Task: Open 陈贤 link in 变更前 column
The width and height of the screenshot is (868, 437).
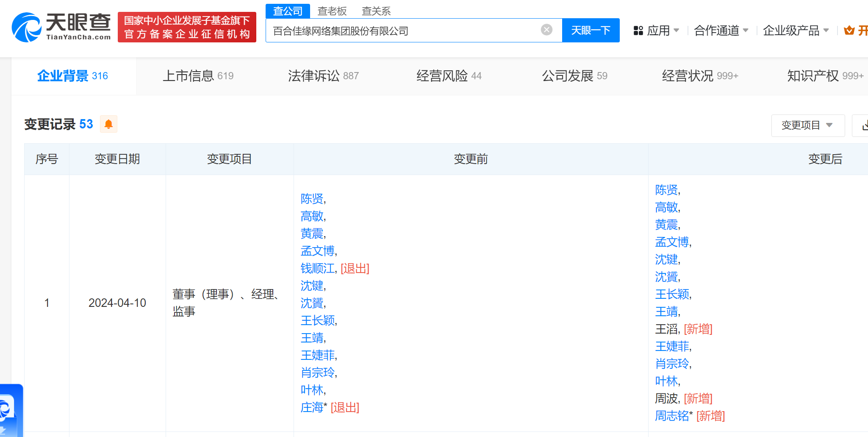Action: [312, 199]
